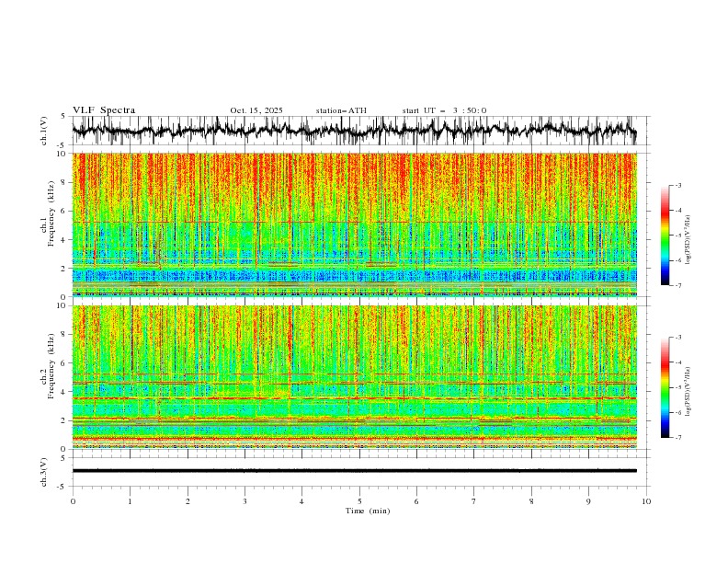The height and width of the screenshot is (563, 728).
Task: Click the "-7" tick on ch.2 color bar
Action: pos(678,438)
